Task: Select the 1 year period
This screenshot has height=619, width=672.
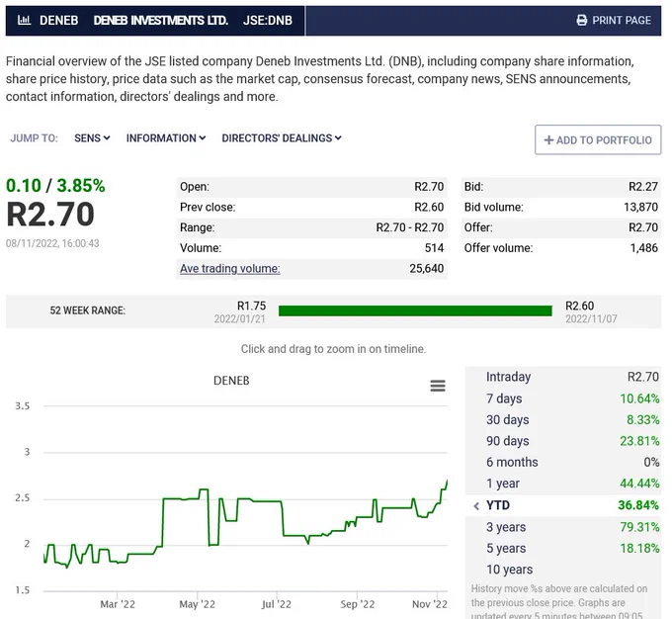Action: (x=563, y=484)
